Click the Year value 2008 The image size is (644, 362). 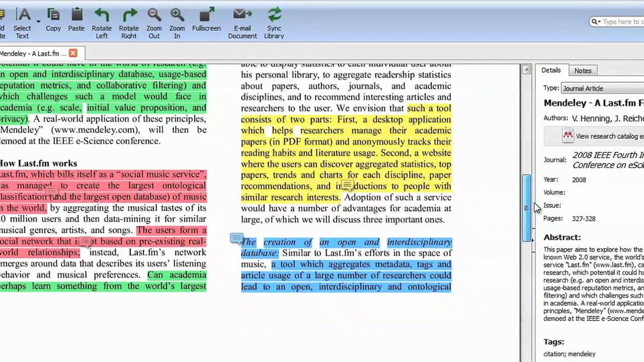(579, 179)
